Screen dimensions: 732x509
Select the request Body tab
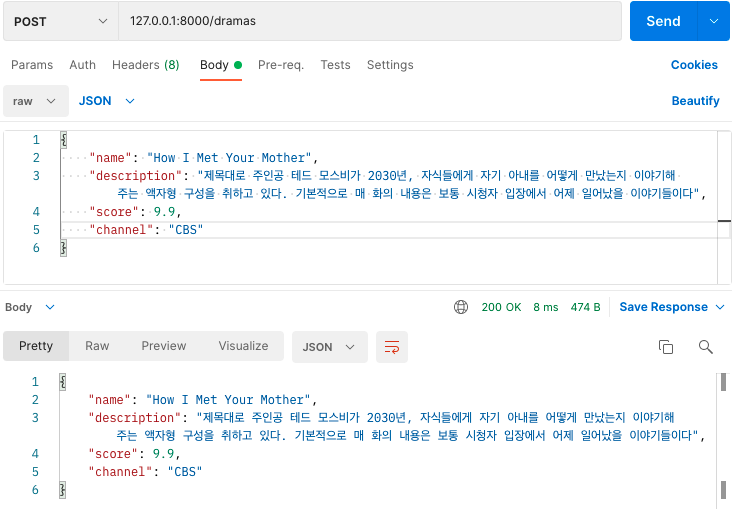[221, 65]
